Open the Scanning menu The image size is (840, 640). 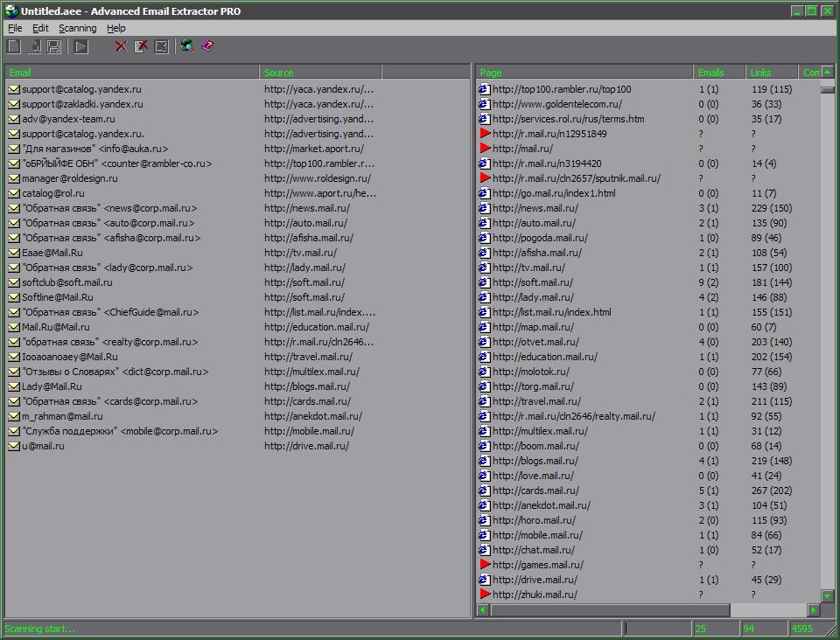[x=78, y=28]
